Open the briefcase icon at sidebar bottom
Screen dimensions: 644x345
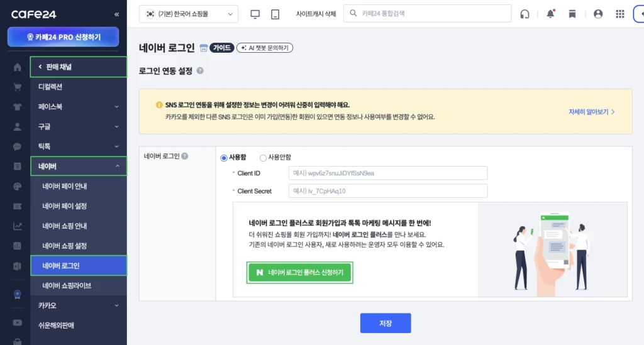click(x=17, y=341)
